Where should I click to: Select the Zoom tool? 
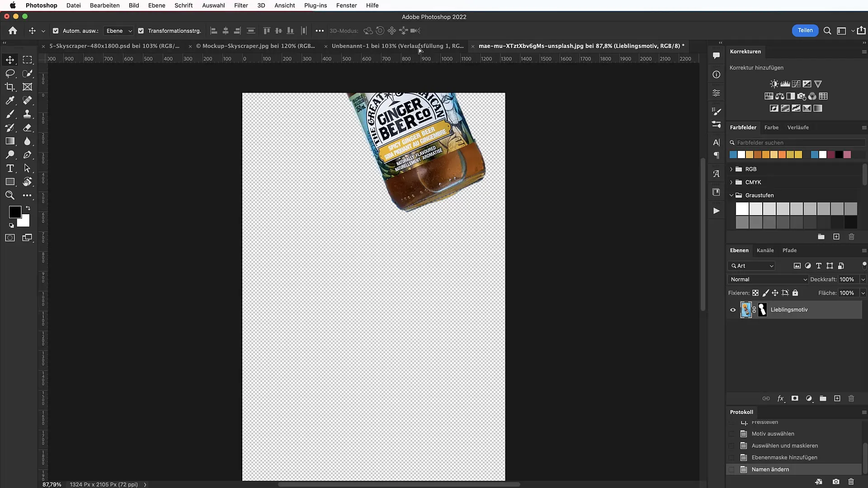[9, 196]
